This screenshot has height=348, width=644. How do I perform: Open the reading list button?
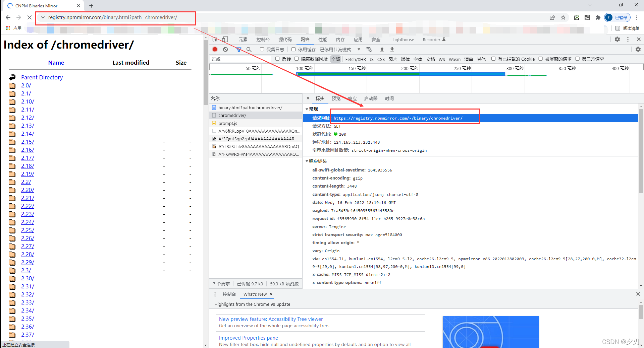627,28
